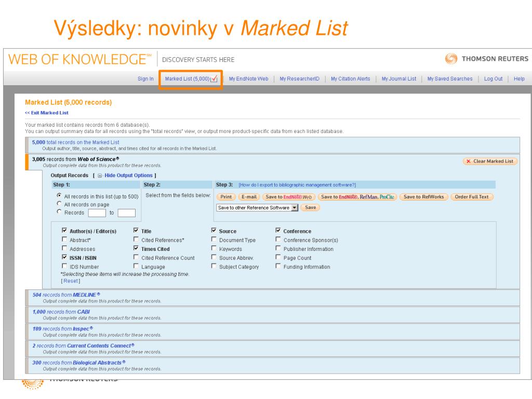Image resolution: width=532 pixels, height=399 pixels.
Task: Click the Thomson Reuters logo icon
Action: pyautogui.click(x=451, y=59)
